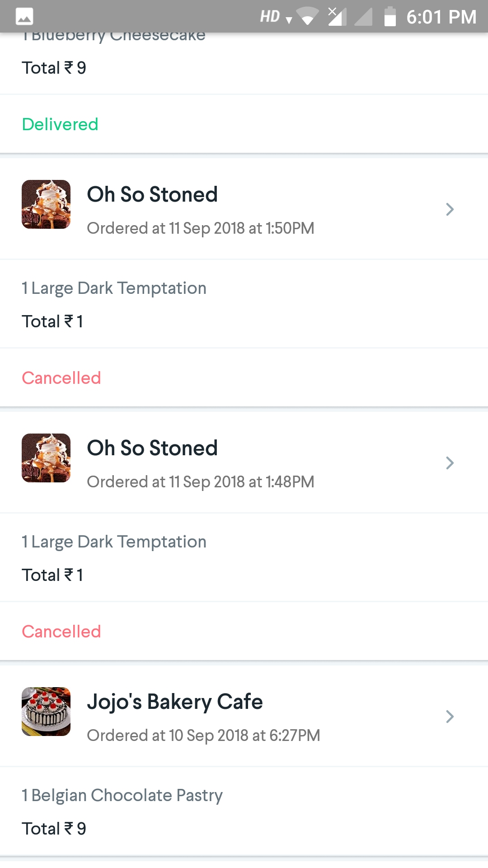Viewport: 488px width, 868px height.
Task: Tap the Cancelled status of the 1:50PM order
Action: [x=61, y=378]
